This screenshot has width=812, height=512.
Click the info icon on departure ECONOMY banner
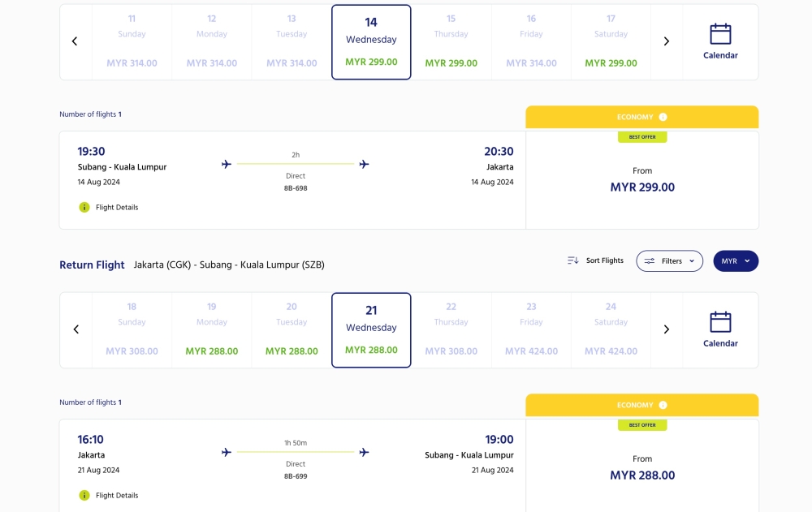click(663, 116)
